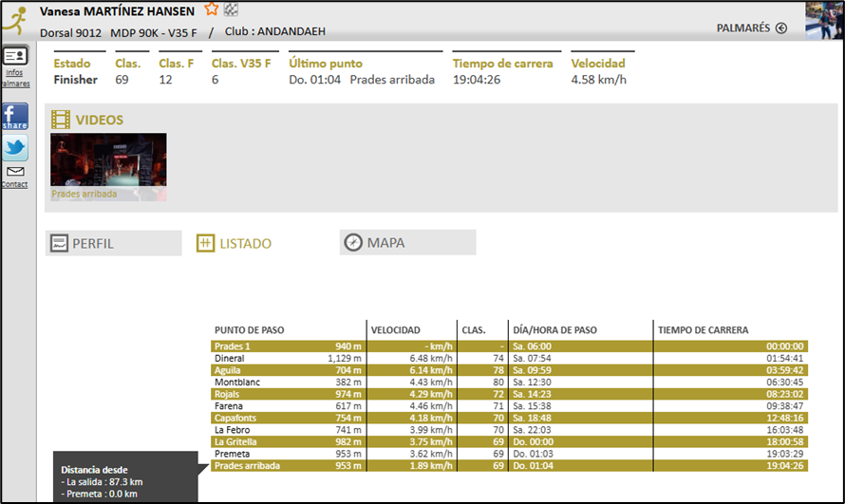Switch to the Listado tab
This screenshot has height=504, width=845.
tap(235, 244)
